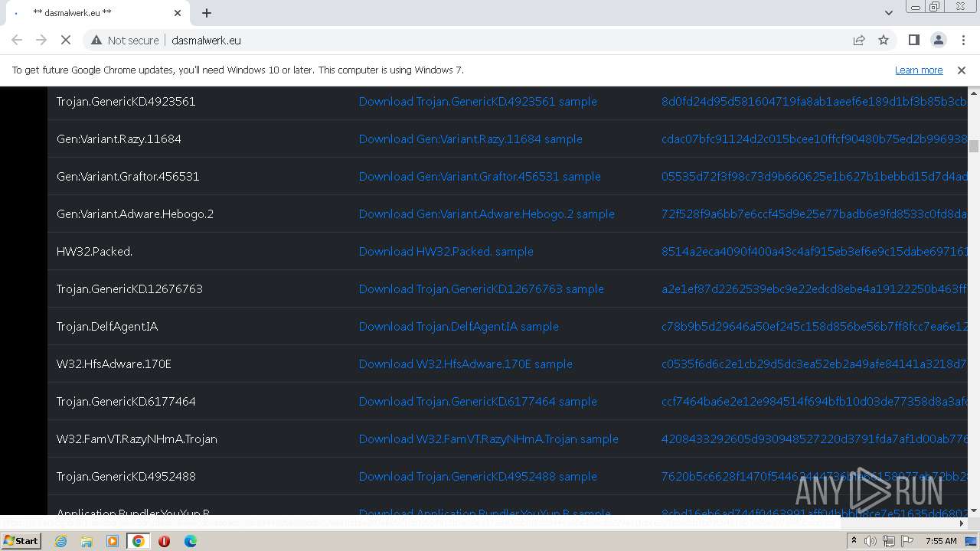
Task: Go forward to the next page
Action: pyautogui.click(x=41, y=40)
